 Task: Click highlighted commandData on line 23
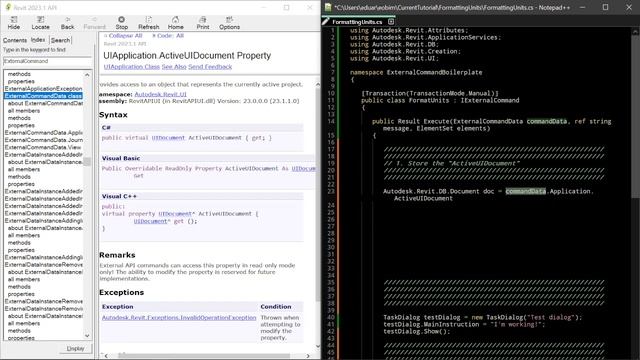click(x=525, y=191)
